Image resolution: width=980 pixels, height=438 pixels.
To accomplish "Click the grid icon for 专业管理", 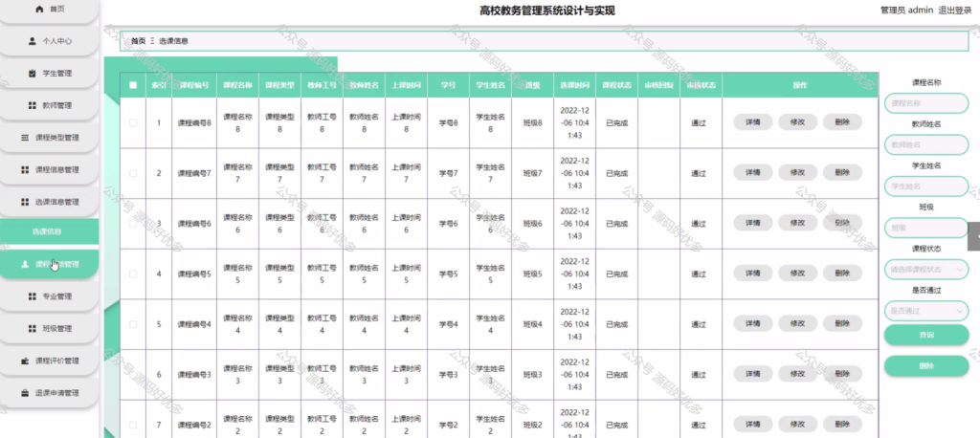I will click(x=33, y=296).
